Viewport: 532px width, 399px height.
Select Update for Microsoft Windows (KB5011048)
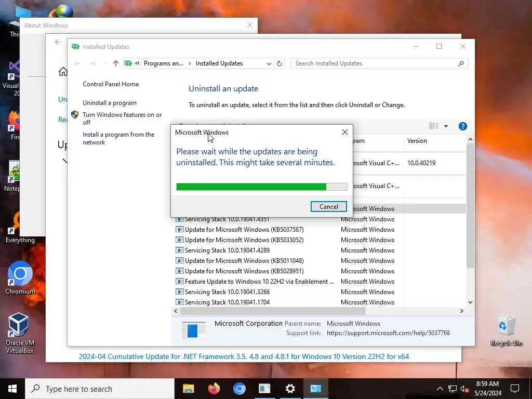pos(244,261)
